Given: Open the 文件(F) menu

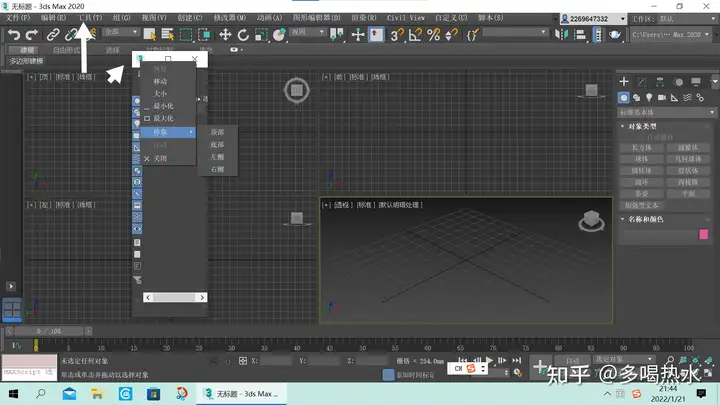Looking at the screenshot, I should [x=17, y=18].
